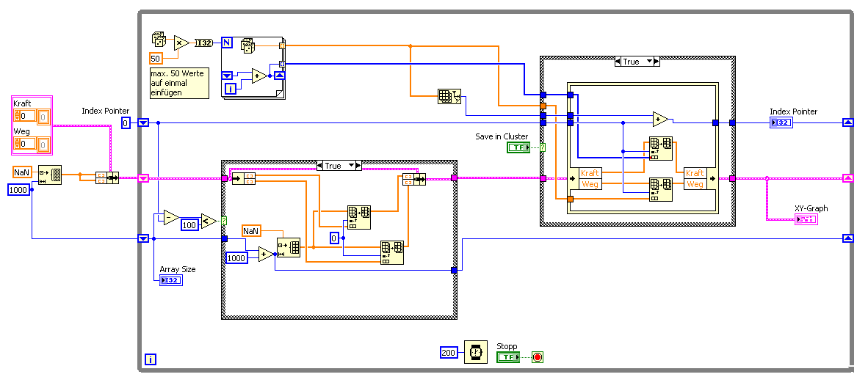868x388 pixels.
Task: Select the "Stopp" label
Action: coord(507,346)
